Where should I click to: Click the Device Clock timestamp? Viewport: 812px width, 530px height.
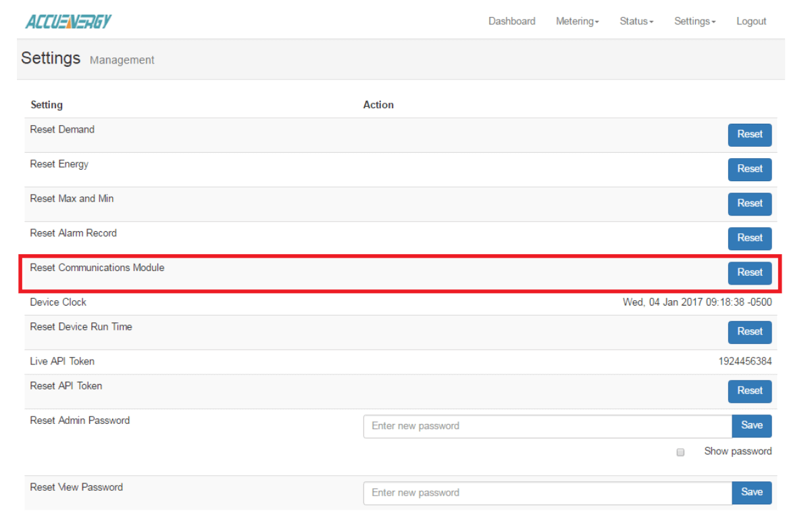pyautogui.click(x=696, y=303)
